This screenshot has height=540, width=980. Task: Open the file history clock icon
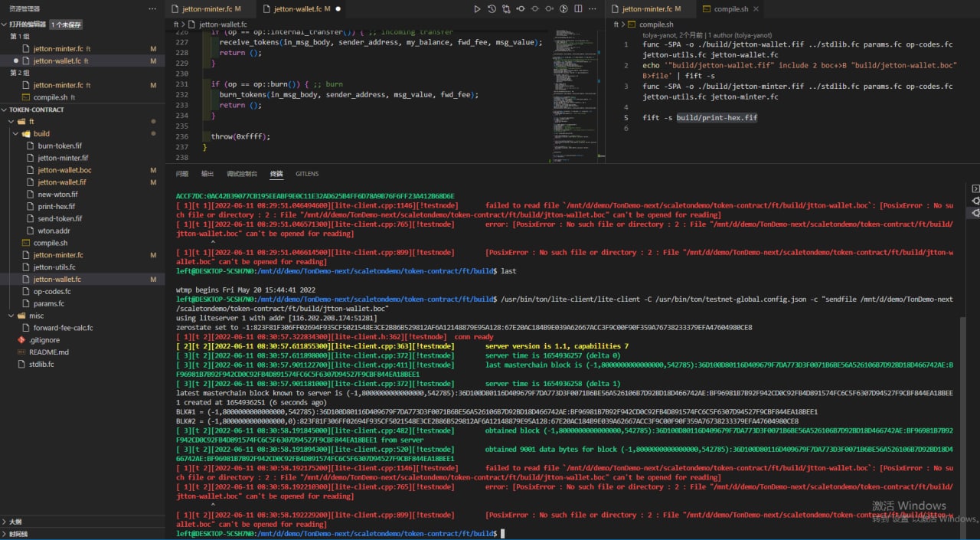492,9
